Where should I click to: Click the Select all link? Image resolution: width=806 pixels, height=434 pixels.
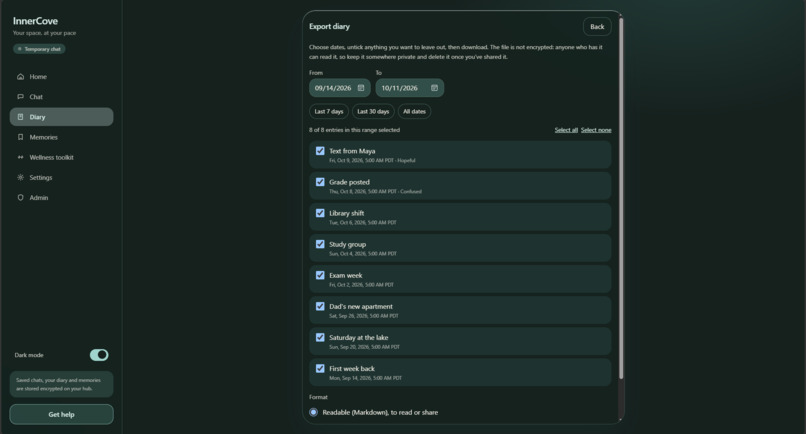[566, 130]
